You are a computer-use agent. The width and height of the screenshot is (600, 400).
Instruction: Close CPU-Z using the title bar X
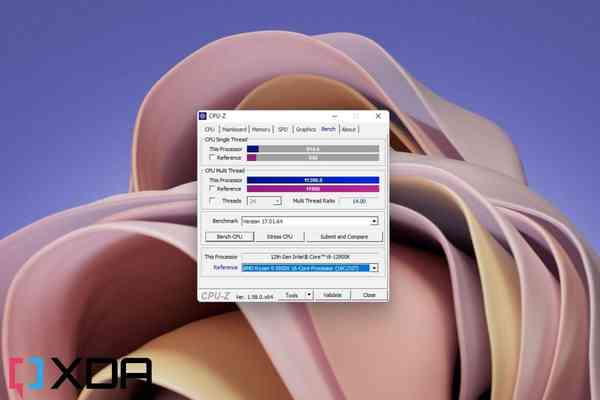(377, 116)
